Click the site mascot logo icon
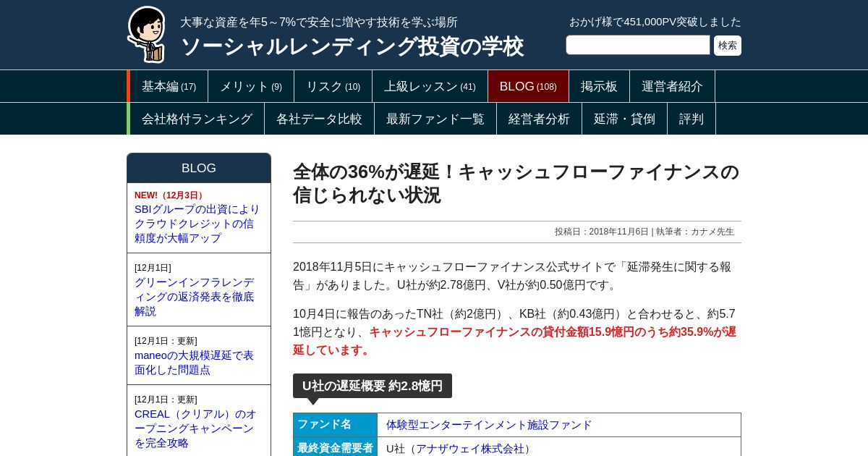 [148, 35]
